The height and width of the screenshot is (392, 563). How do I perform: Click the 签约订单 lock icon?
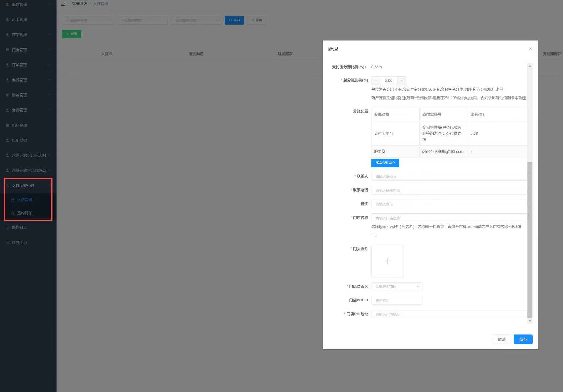(13, 213)
